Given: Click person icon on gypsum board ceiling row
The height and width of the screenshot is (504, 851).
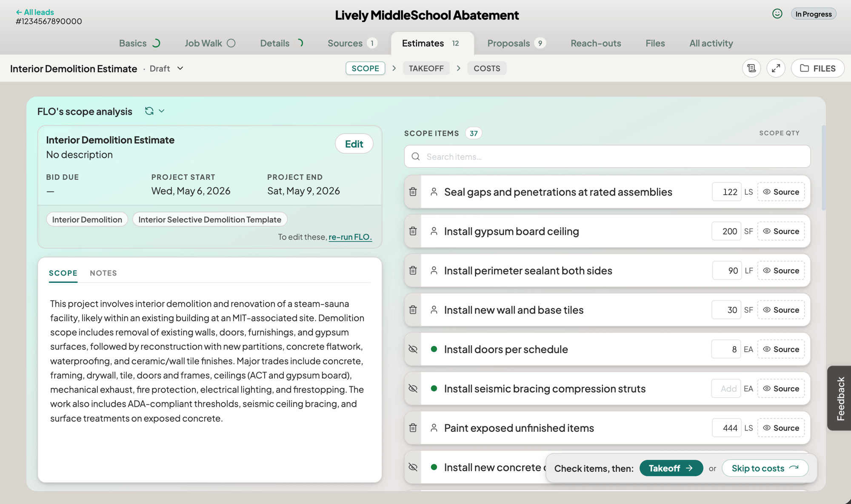Looking at the screenshot, I should tap(434, 231).
